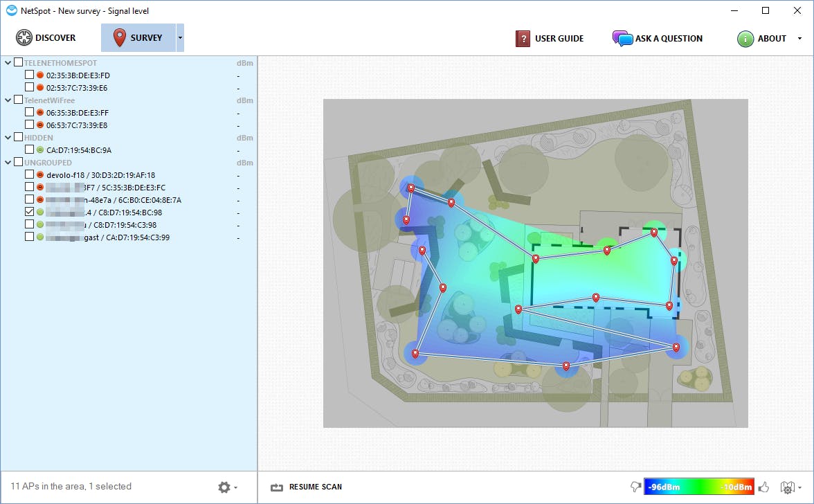The image size is (814, 504).
Task: Open the About menu
Action: (x=761, y=38)
